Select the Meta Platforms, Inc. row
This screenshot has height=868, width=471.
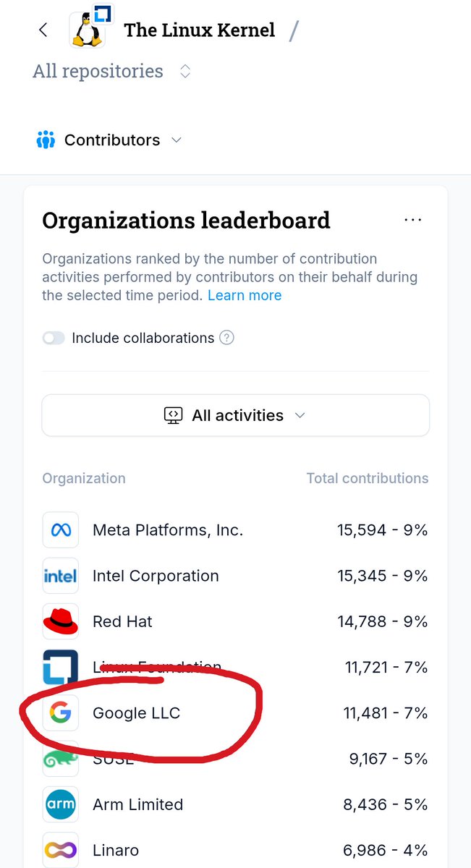pos(236,530)
